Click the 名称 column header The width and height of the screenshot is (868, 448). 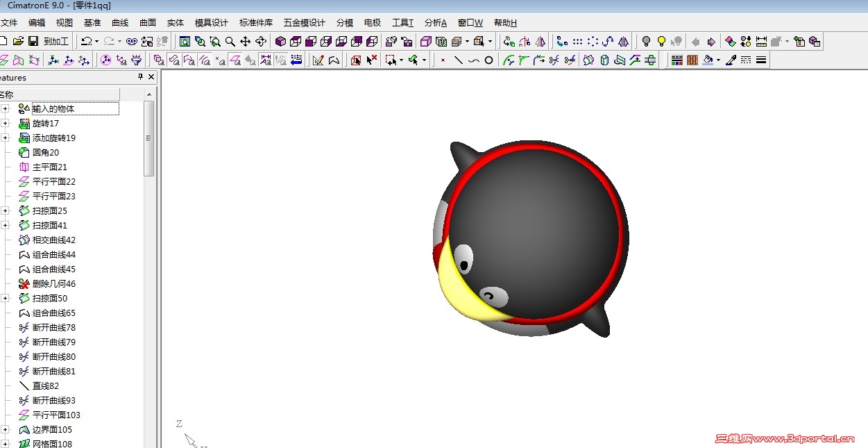[x=60, y=94]
